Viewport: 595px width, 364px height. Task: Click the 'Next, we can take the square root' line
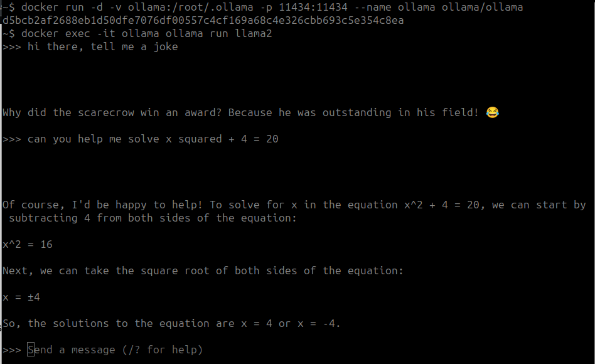click(x=203, y=270)
